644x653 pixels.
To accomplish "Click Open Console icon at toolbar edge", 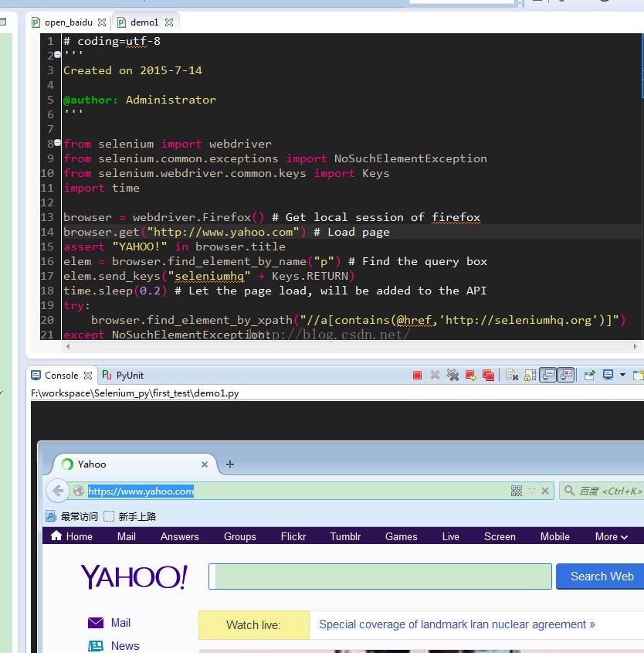I will pyautogui.click(x=638, y=375).
